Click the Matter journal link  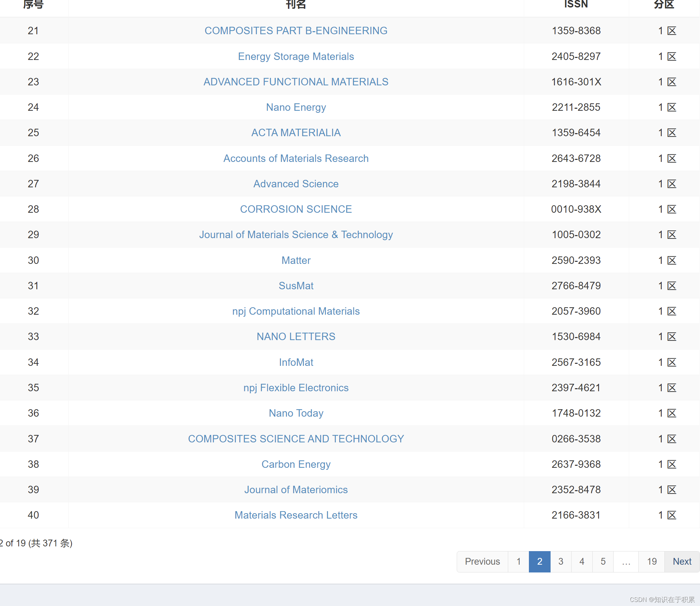(296, 260)
